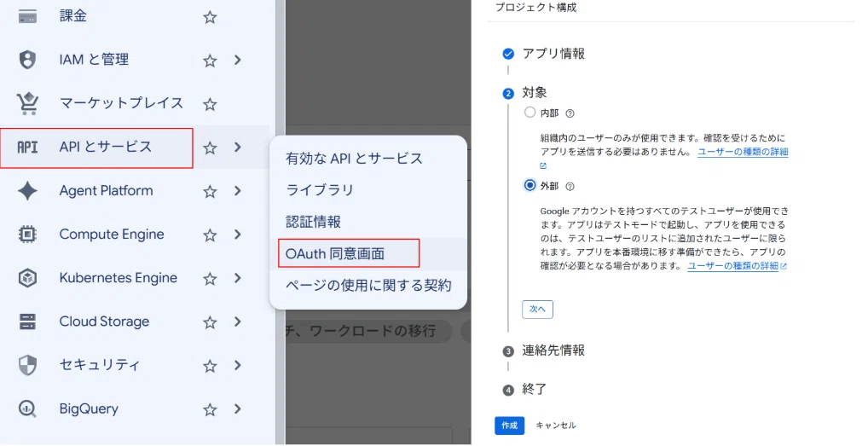Click the 課金 billing card icon
This screenshot has width=868, height=446.
point(27,16)
